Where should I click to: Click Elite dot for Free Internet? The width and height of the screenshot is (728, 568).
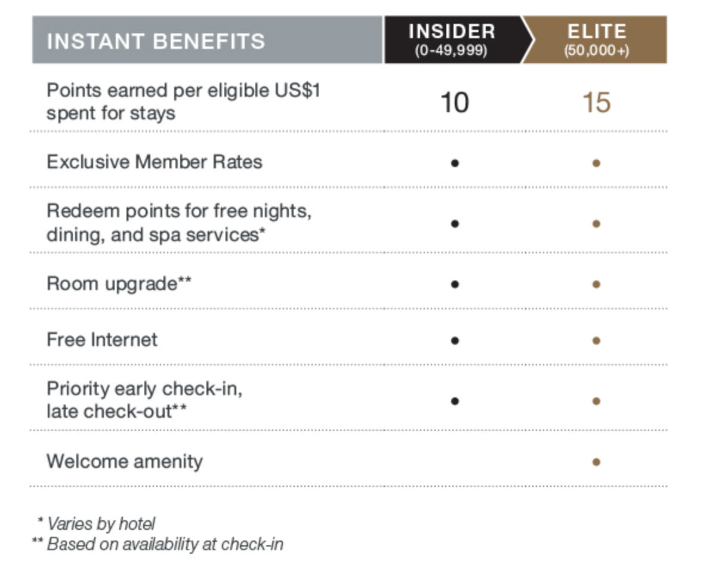coord(596,341)
